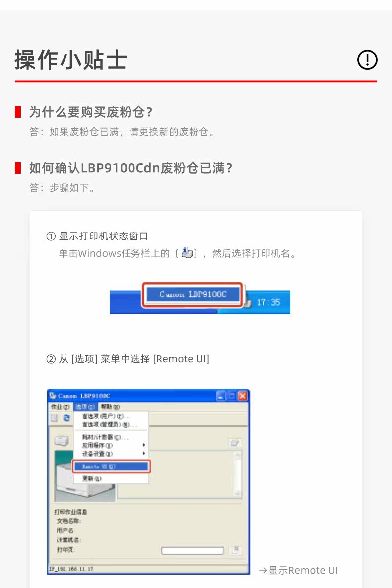Click the inline printer icon in step one text
The height and width of the screenshot is (588, 392).
click(187, 253)
